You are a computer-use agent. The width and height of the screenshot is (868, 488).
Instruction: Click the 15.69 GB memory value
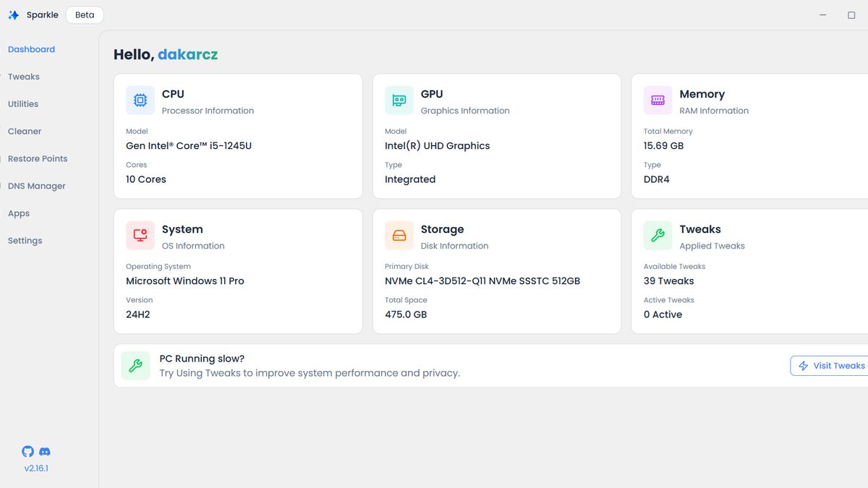pos(664,145)
